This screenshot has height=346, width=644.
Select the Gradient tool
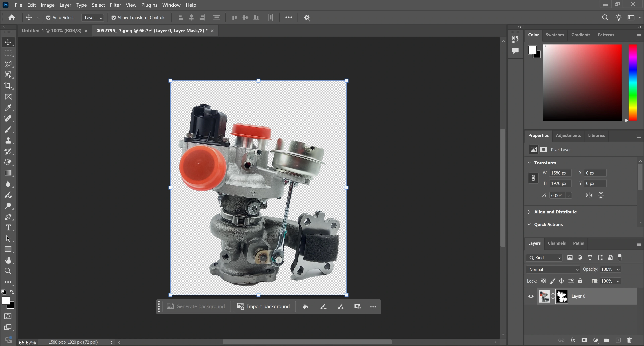coord(8,173)
